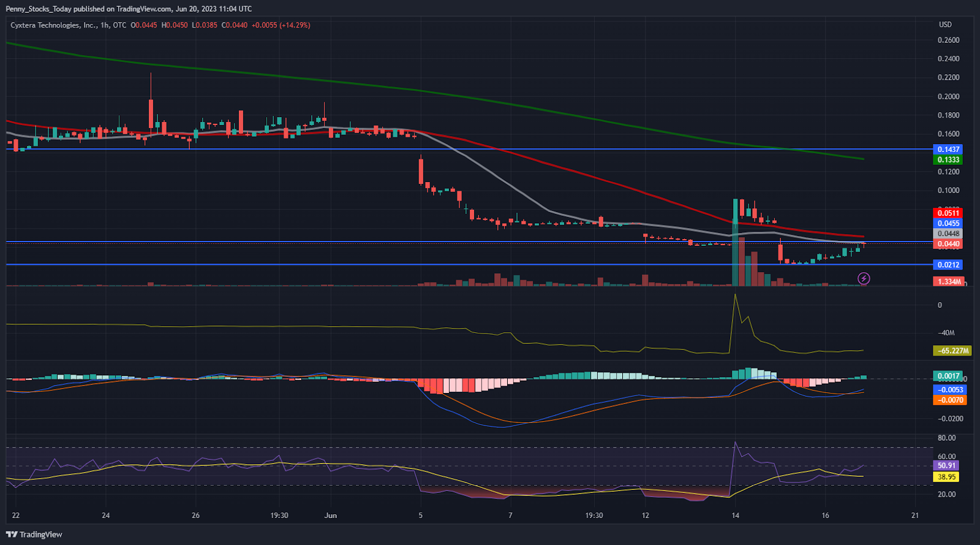The image size is (980, 545).
Task: Click the Cyxtera Technologies, Inc. symbol title
Action: (54, 25)
